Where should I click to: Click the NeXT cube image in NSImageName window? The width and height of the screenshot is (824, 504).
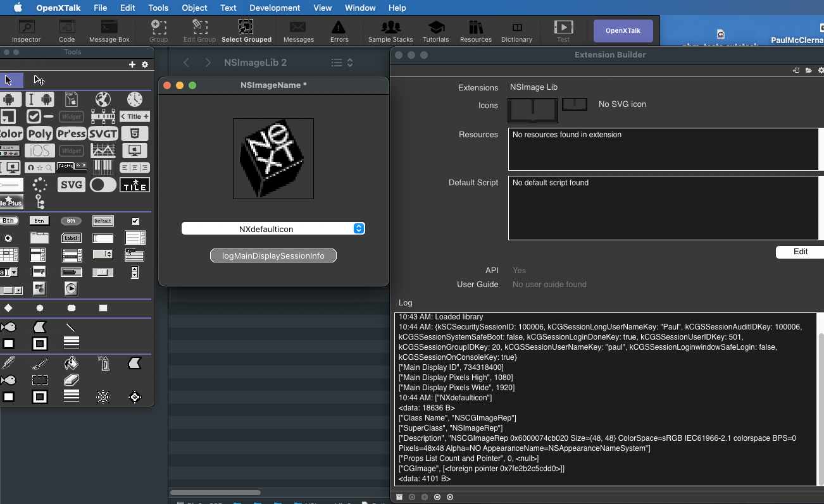pyautogui.click(x=273, y=159)
